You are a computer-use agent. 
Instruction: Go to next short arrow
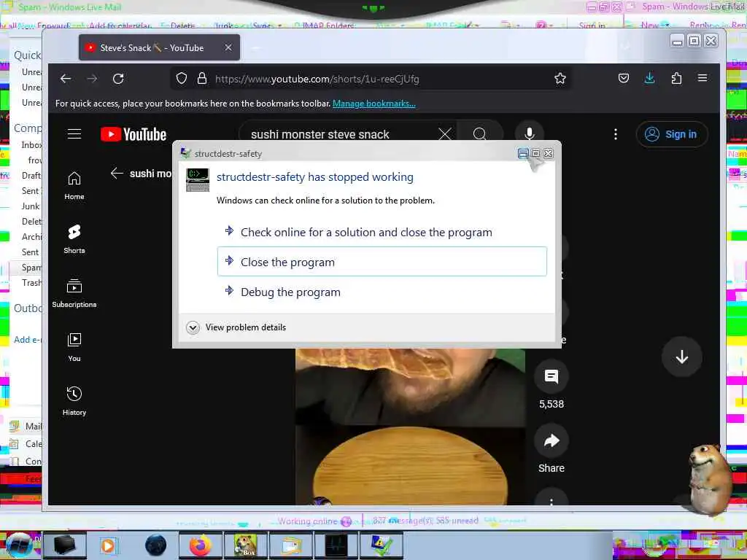(682, 357)
